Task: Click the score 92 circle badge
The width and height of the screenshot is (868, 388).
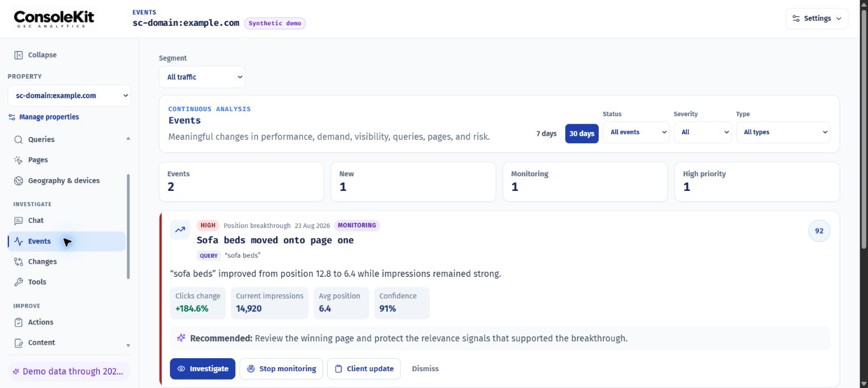Action: [819, 231]
